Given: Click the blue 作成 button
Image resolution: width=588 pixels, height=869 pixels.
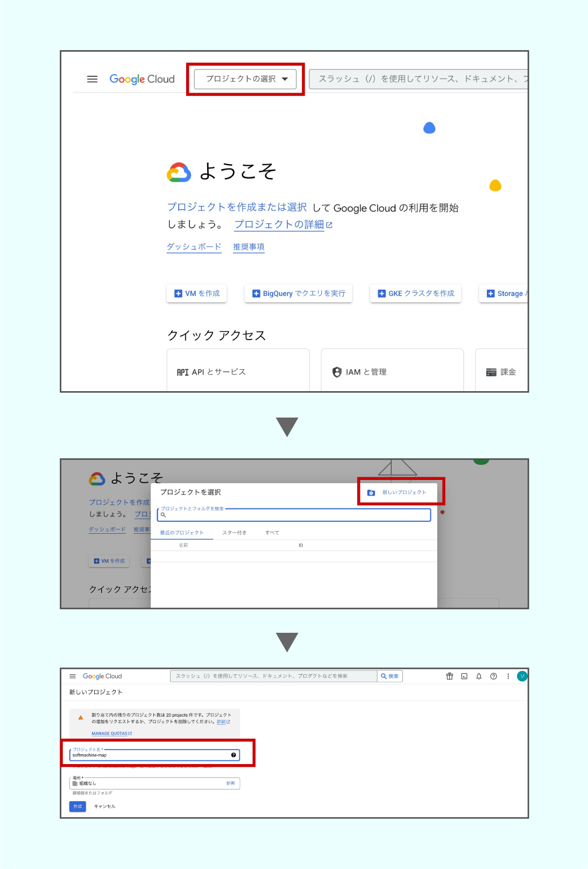Looking at the screenshot, I should [77, 807].
